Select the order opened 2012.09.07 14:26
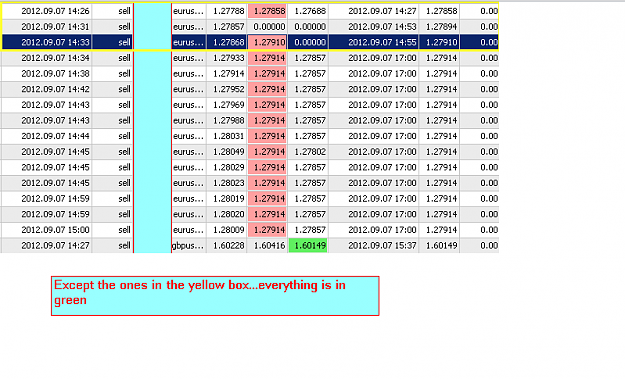Screen dimensions: 625x379 click(250, 11)
